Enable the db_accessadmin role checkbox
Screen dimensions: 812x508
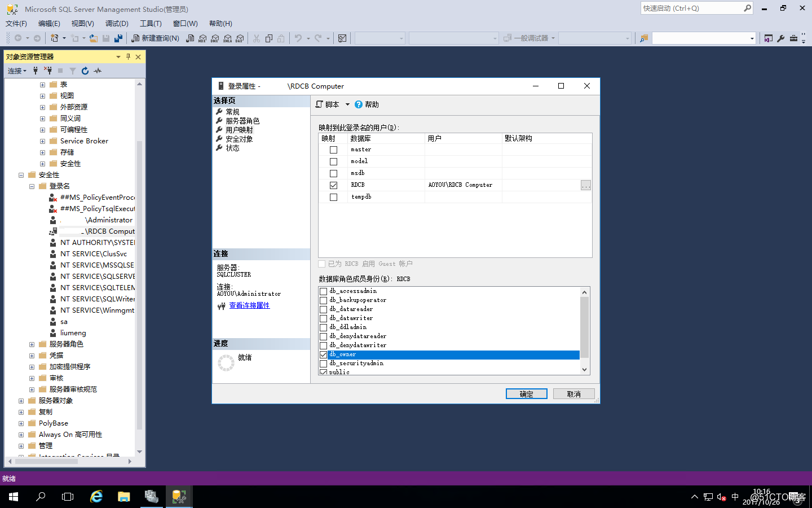(x=324, y=291)
